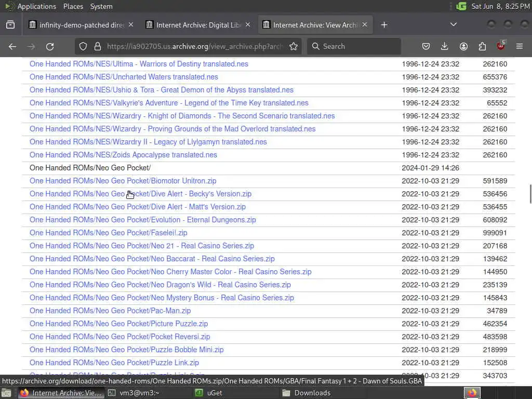Close the infinity-demo-patched tab
Screen dimensions: 532x399
pos(131,25)
